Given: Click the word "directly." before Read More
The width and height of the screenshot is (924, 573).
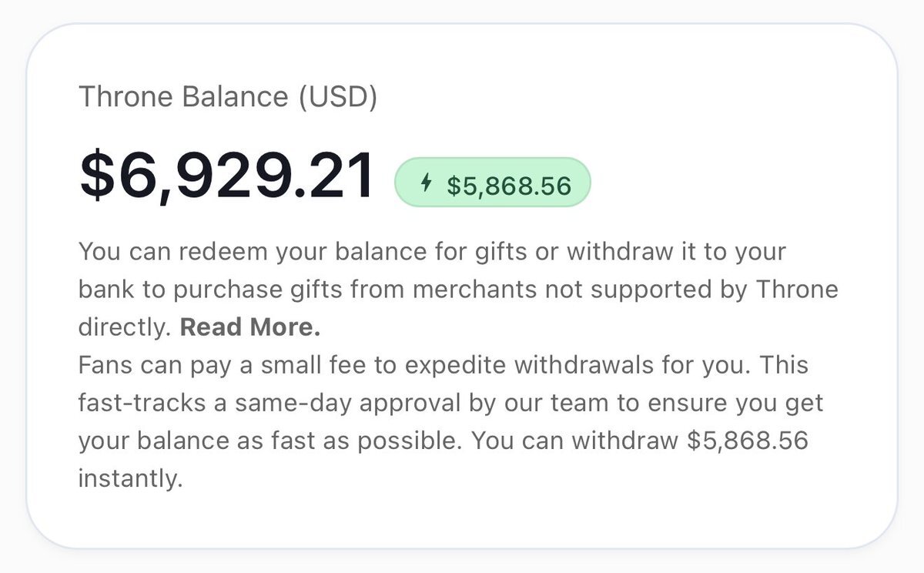Looking at the screenshot, I should coord(124,327).
